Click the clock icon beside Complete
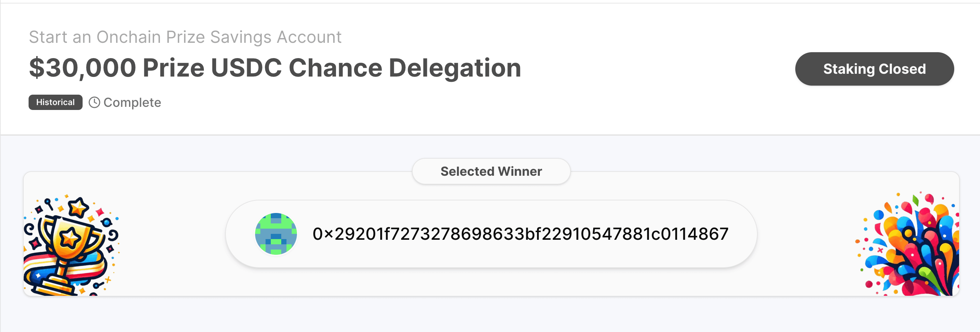Image resolution: width=980 pixels, height=332 pixels. tap(94, 102)
